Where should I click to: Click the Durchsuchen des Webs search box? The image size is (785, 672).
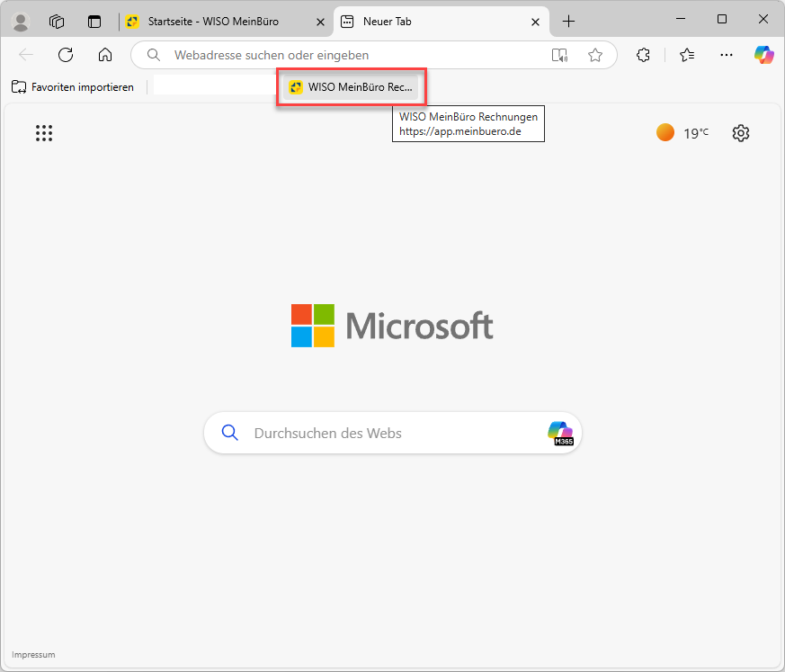click(x=393, y=433)
